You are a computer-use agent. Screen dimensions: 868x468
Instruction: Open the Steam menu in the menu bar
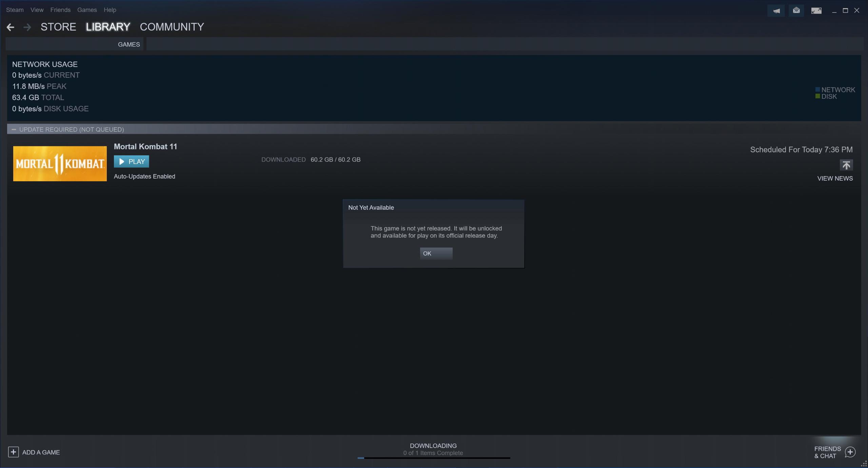click(x=14, y=10)
